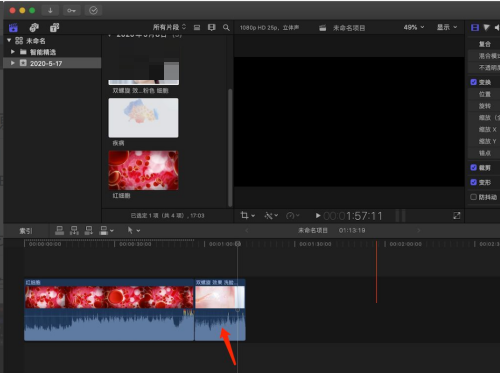The height and width of the screenshot is (373, 500).
Task: Open the titles and generators sidebar
Action: [55, 27]
